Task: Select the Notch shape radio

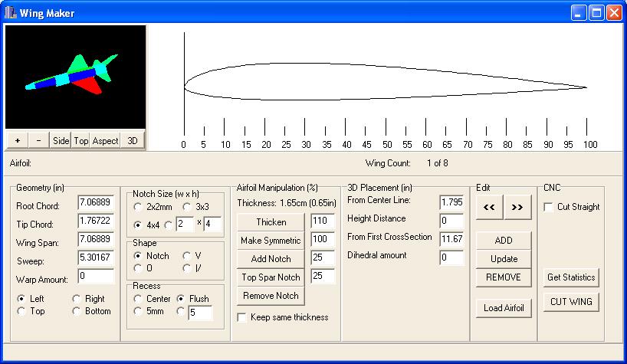Action: (x=137, y=256)
